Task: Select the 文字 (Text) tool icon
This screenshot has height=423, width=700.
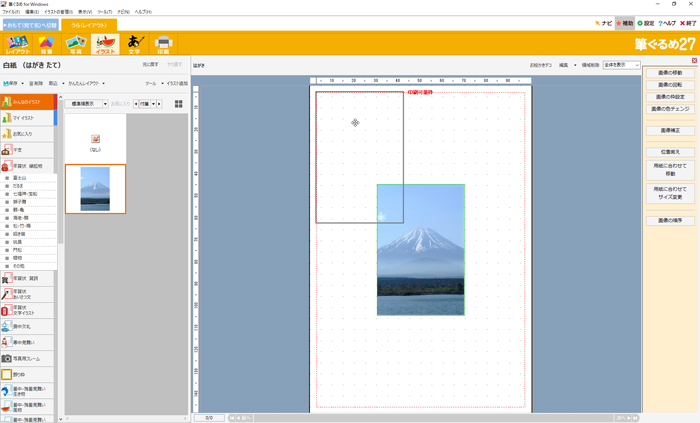Action: [134, 43]
